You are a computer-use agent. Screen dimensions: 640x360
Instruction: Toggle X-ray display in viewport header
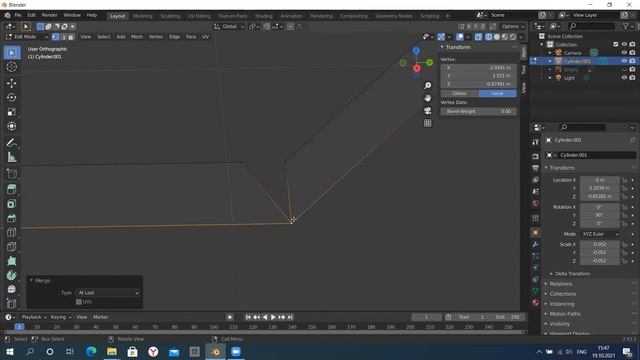[478, 37]
